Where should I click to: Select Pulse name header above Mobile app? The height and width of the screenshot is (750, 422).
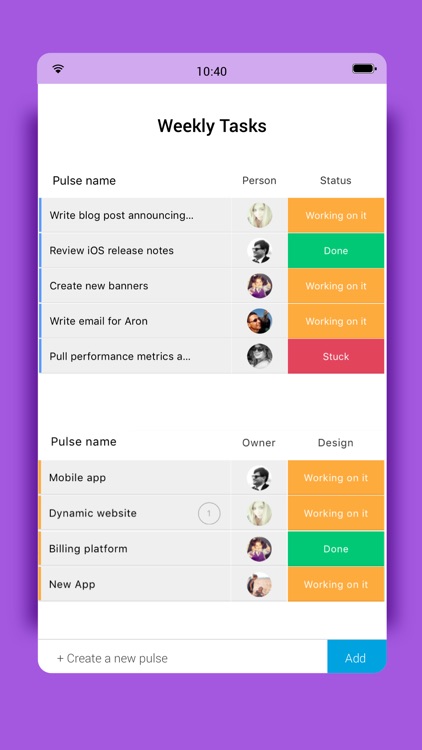point(84,441)
